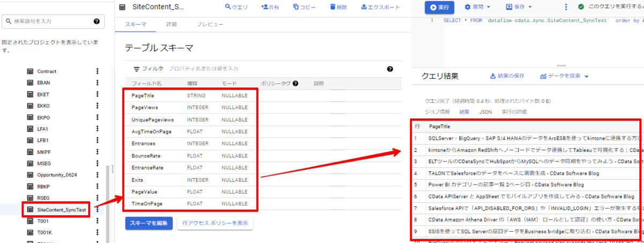
Task: Open the JSON results tab
Action: pyautogui.click(x=485, y=112)
